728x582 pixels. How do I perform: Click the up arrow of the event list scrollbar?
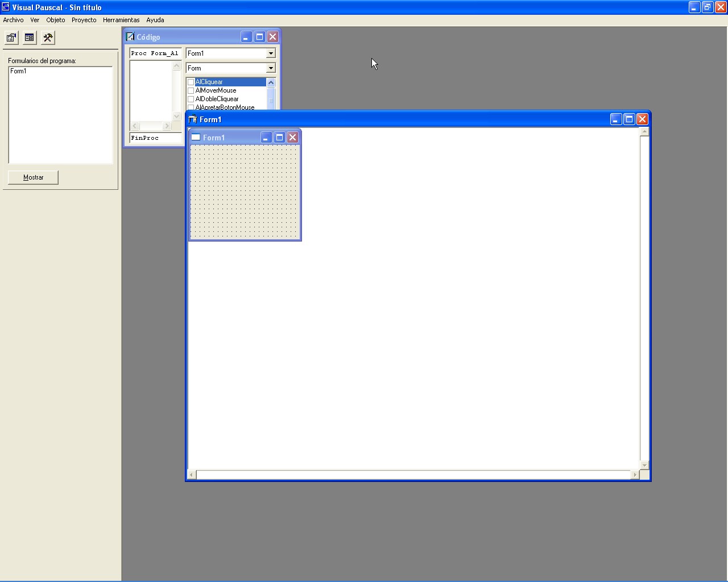[271, 82]
